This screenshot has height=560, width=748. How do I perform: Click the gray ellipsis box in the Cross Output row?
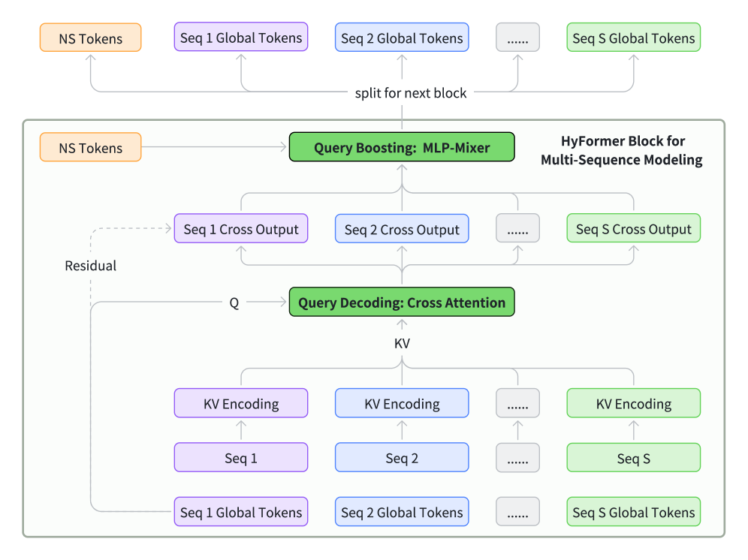[517, 229]
